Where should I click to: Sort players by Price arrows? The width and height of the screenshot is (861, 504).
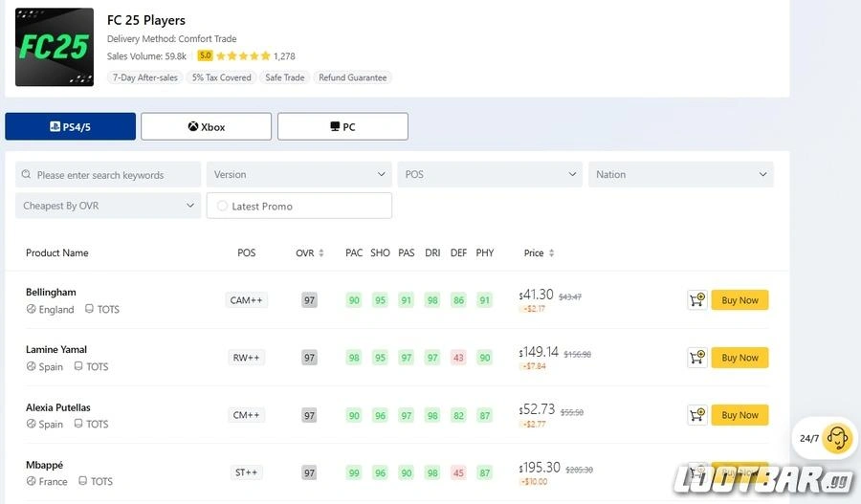[551, 253]
